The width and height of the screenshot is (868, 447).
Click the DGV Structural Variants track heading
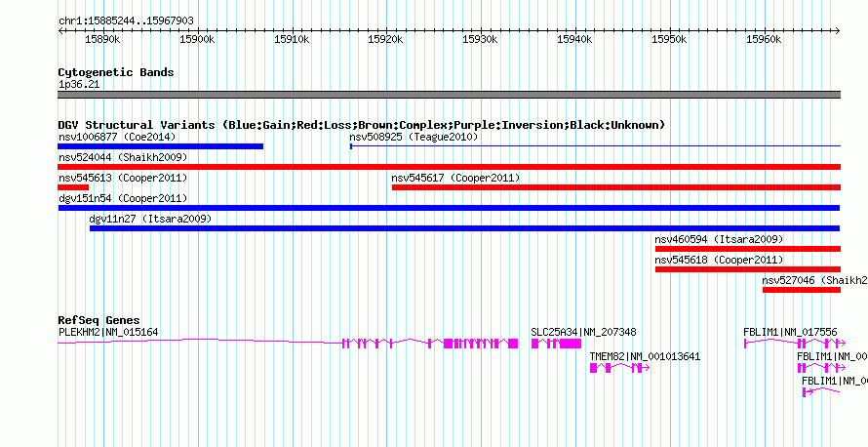tap(362, 125)
